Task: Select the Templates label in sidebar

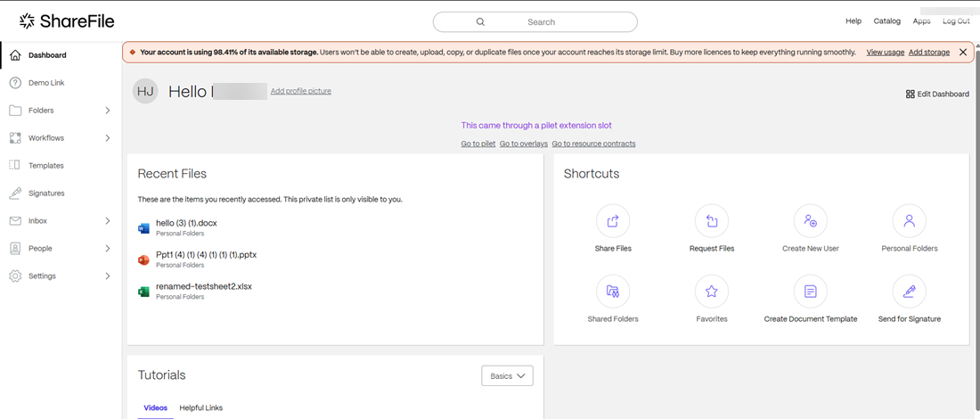Action: point(46,166)
